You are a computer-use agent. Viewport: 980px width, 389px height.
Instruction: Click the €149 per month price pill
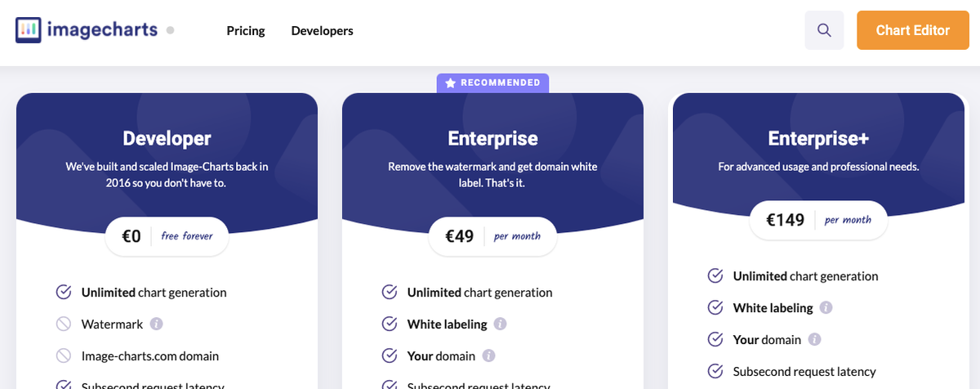pos(818,220)
